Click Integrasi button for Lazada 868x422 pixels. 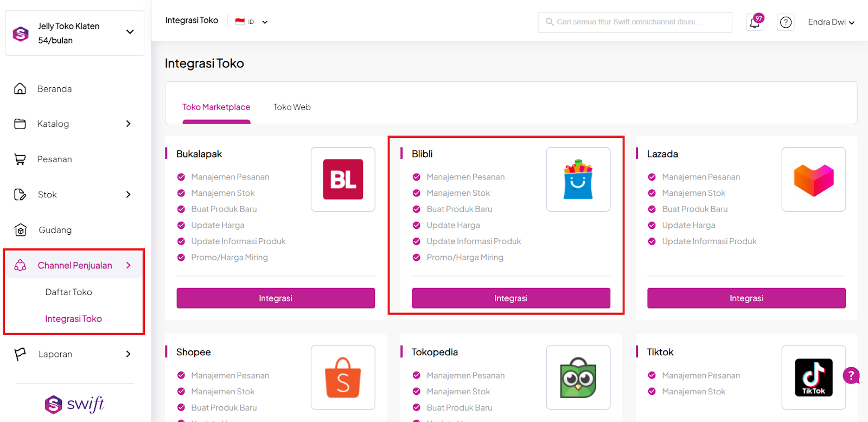746,298
